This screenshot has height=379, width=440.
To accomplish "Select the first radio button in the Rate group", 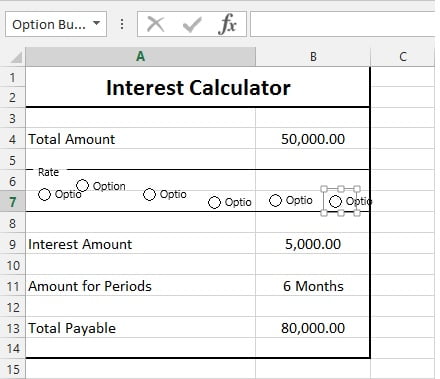I will coord(44,194).
